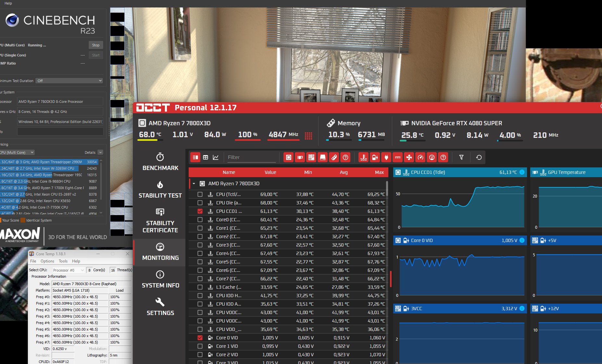The width and height of the screenshot is (602, 364).
Task: Toggle the storage drive sensor filter
Action: coord(323,157)
